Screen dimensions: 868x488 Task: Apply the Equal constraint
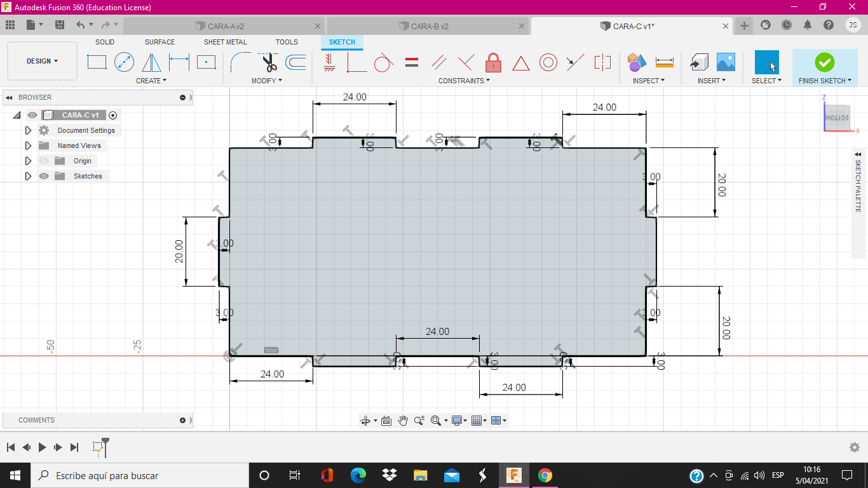point(412,62)
